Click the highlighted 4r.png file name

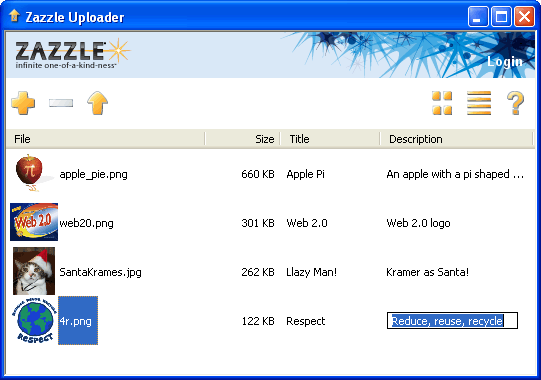(x=78, y=321)
